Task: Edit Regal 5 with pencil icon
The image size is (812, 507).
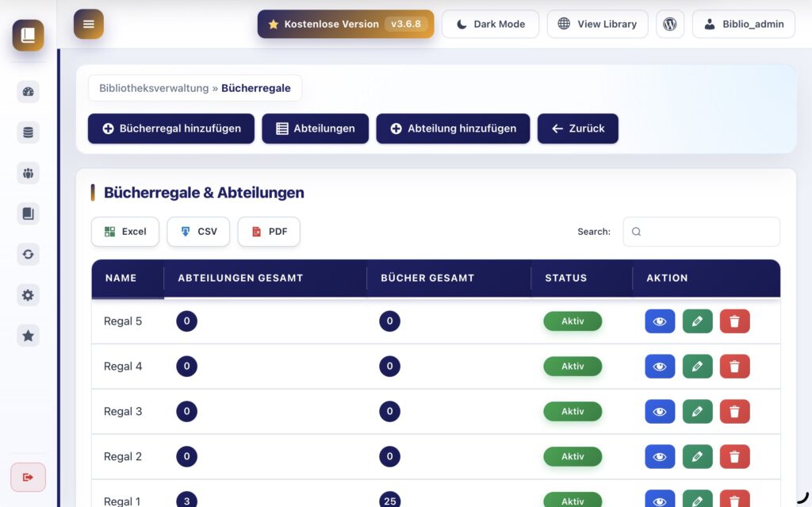Action: pyautogui.click(x=697, y=321)
